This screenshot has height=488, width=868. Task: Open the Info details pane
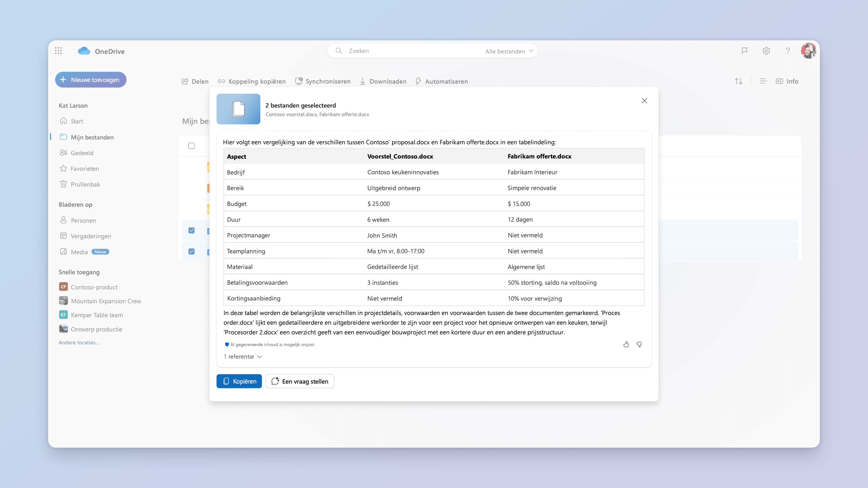click(787, 81)
